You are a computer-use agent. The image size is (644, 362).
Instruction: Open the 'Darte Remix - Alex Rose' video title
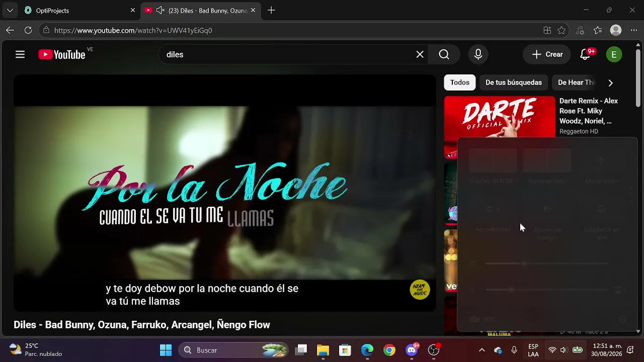[x=589, y=111]
